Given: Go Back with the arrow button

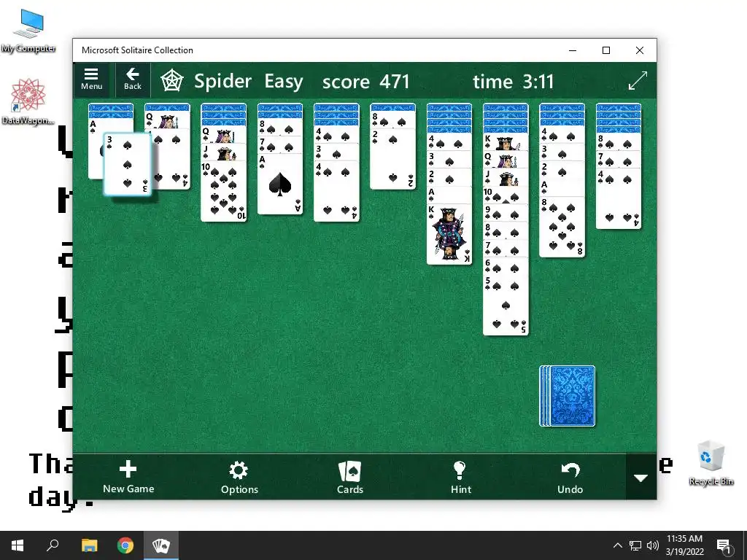Looking at the screenshot, I should click(133, 79).
